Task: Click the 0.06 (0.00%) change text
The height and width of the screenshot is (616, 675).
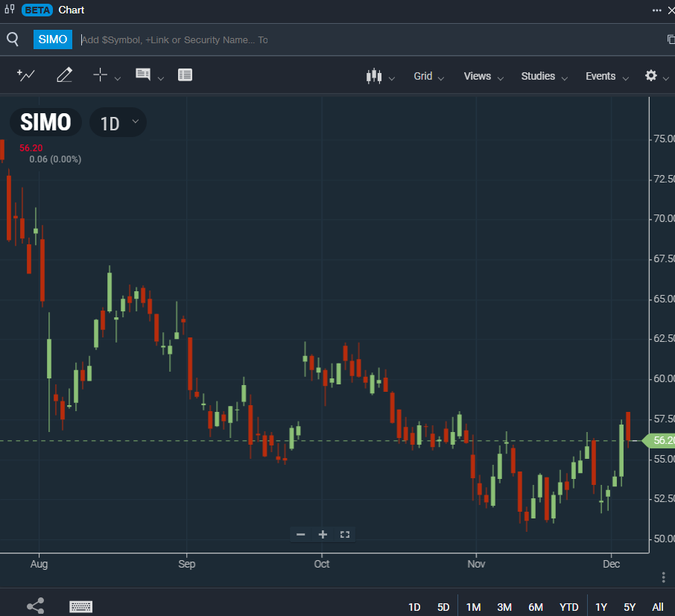Action: coord(55,159)
